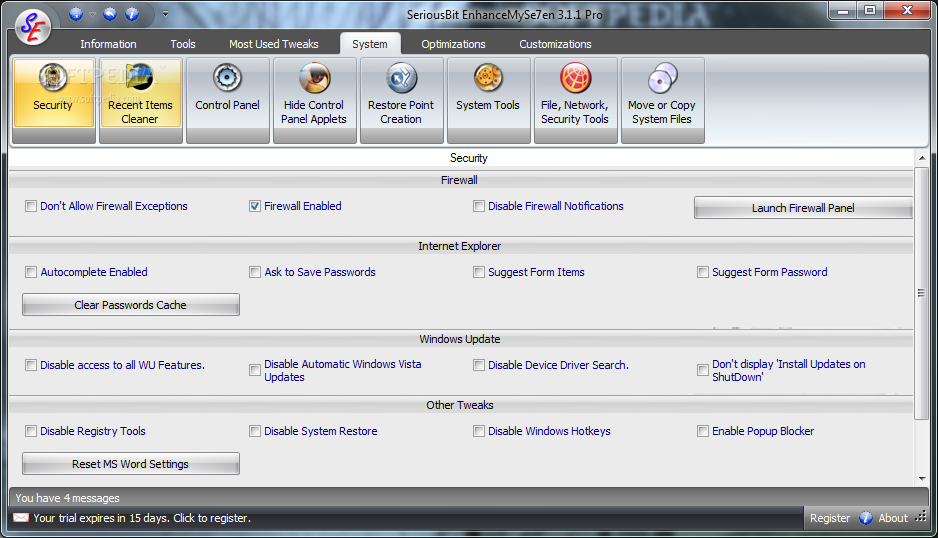Click the Register link in status bar
The width and height of the screenshot is (938, 538).
pyautogui.click(x=830, y=518)
